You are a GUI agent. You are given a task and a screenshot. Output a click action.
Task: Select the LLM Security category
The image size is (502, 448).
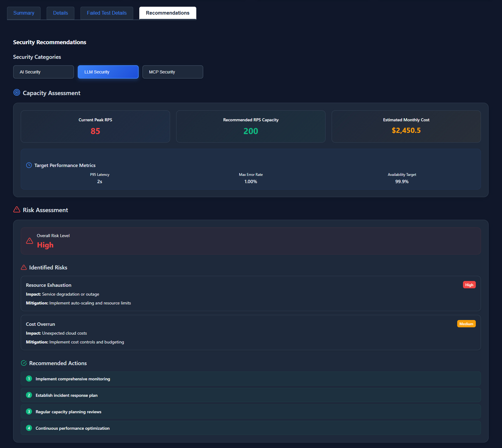[x=108, y=72]
